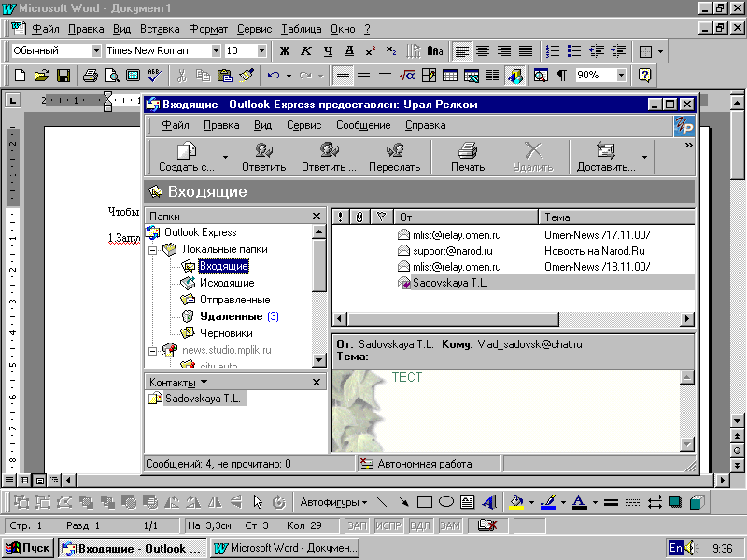The height and width of the screenshot is (560, 747).
Task: Enable justified text alignment
Action: coord(526,50)
